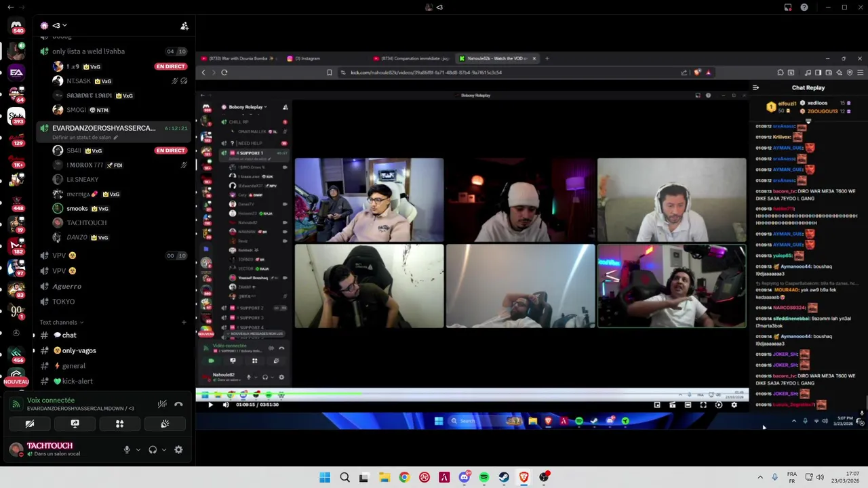Select user NT.SASK in voice channel

coord(78,81)
